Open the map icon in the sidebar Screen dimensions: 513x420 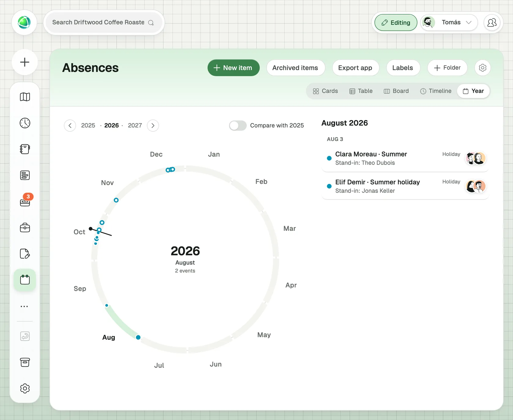25,97
